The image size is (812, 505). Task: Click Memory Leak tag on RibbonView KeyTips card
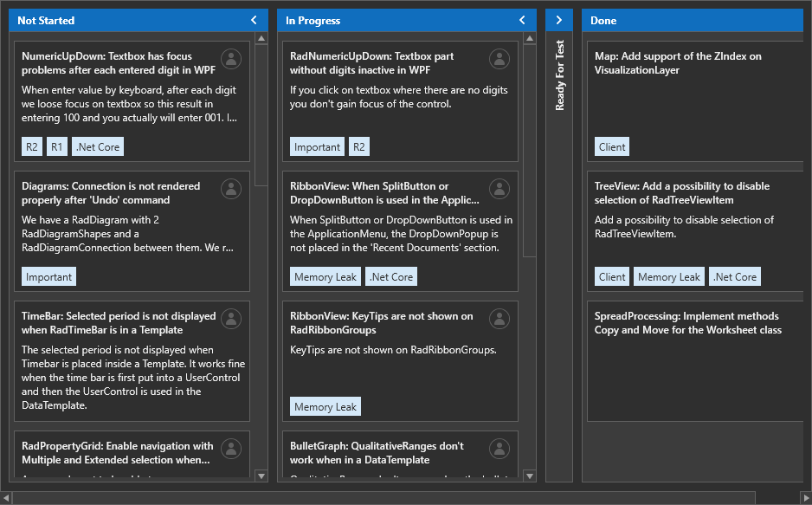325,406
